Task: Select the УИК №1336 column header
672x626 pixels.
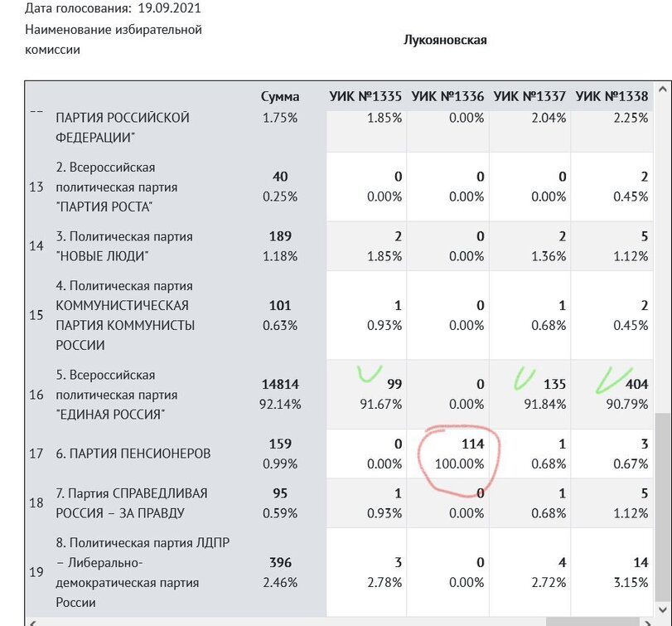Action: pyautogui.click(x=447, y=96)
